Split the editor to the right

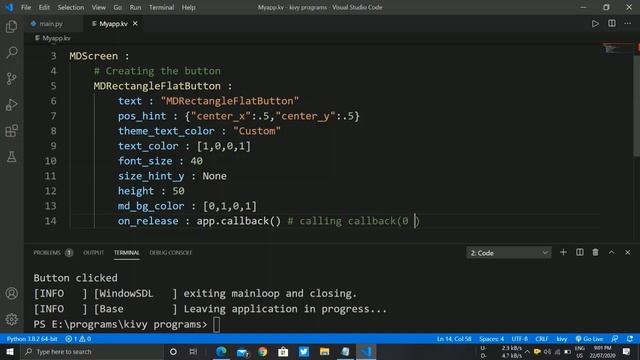pos(611,24)
